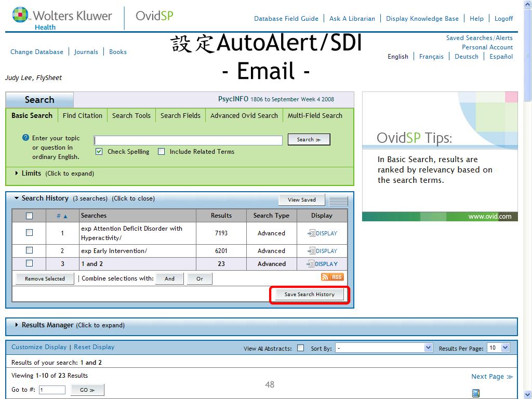This screenshot has height=399, width=532.
Task: Check the box for search 1
Action: pyautogui.click(x=30, y=232)
